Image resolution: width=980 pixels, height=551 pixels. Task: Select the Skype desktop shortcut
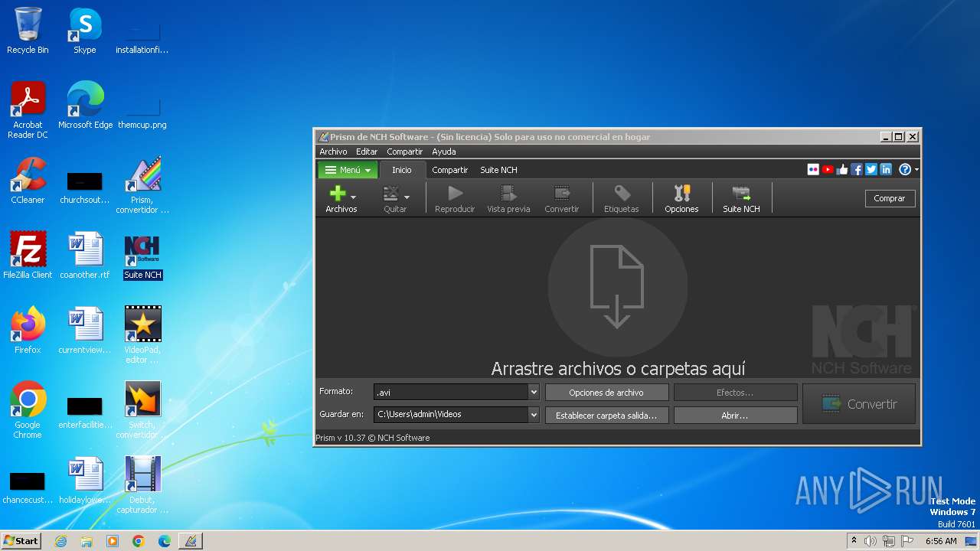tap(84, 31)
